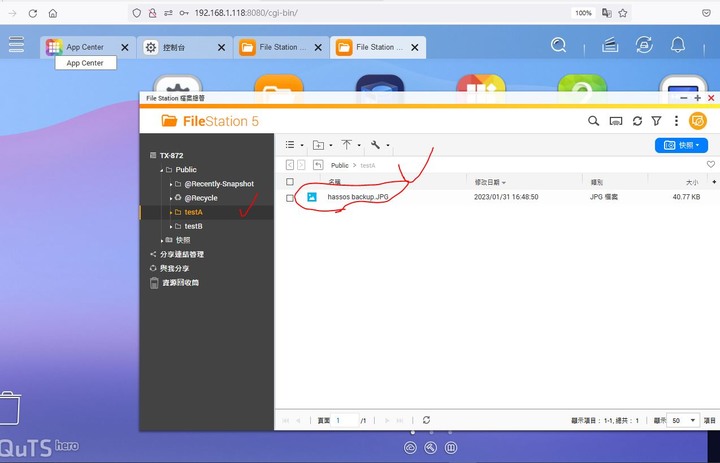The width and height of the screenshot is (720, 463).
Task: Open external devices icon in QTS top bar
Action: (x=644, y=45)
